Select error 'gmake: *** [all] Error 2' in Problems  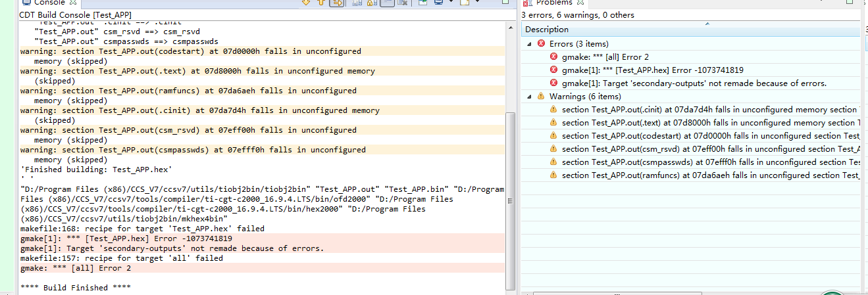[691, 57]
